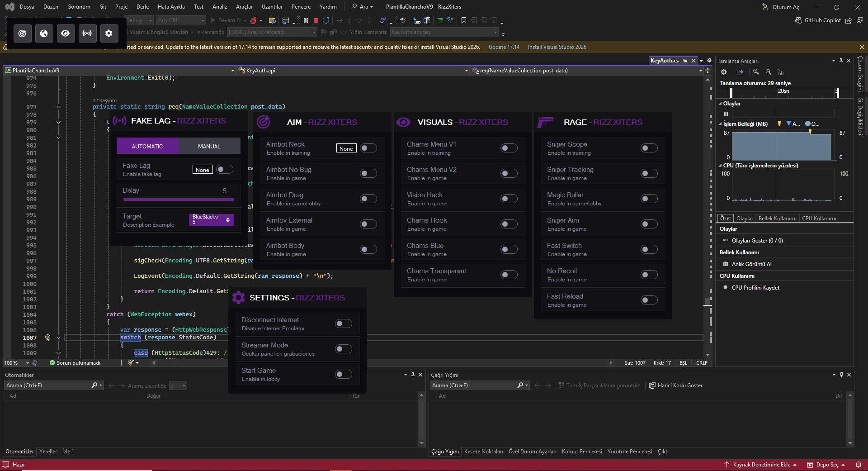Viewport: 868px width, 471px height.
Task: Toggle the Chams Menu V1 switch
Action: (x=509, y=148)
